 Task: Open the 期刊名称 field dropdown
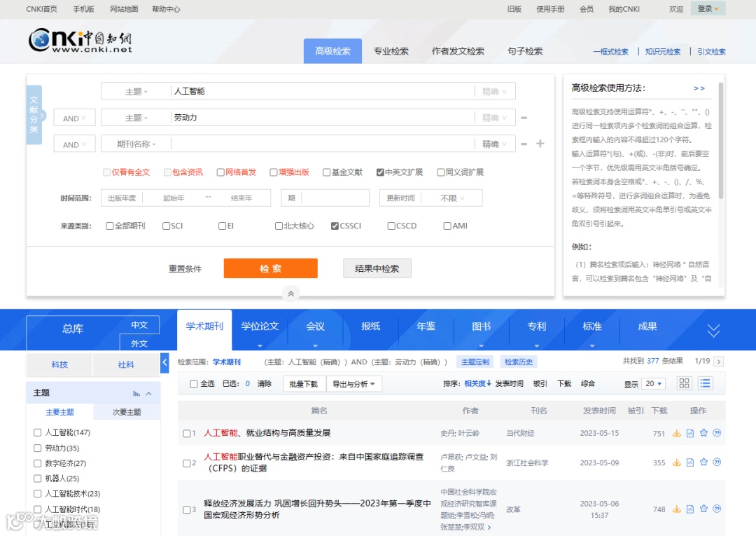tap(136, 144)
